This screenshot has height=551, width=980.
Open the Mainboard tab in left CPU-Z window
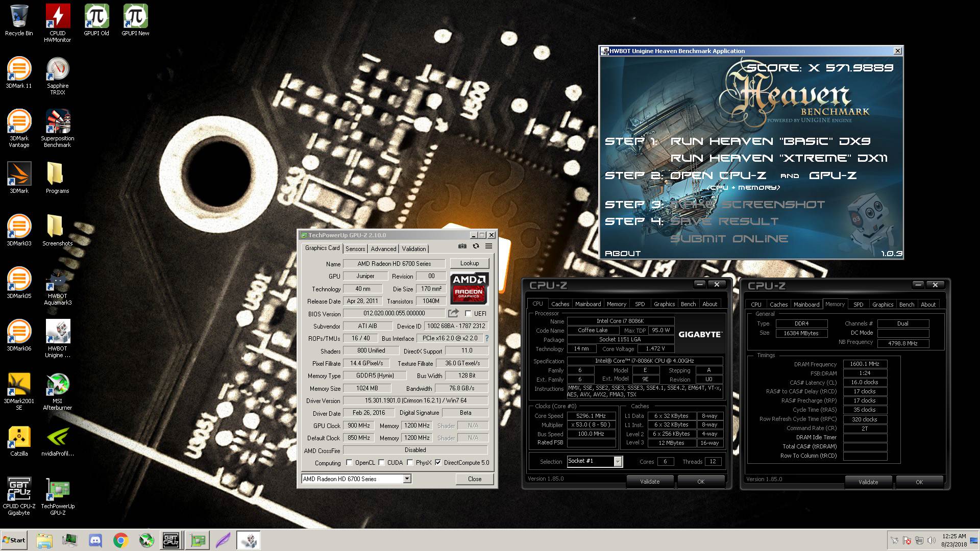coord(588,304)
